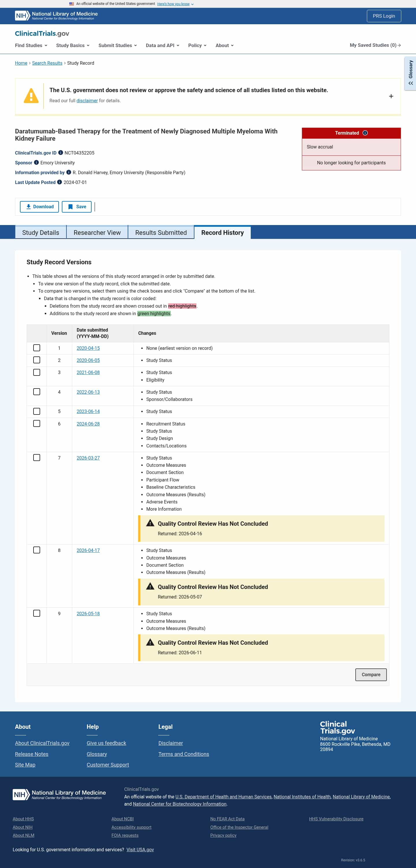This screenshot has width=416, height=868.
Task: Open version submitted 2020-06-05
Action: click(88, 360)
